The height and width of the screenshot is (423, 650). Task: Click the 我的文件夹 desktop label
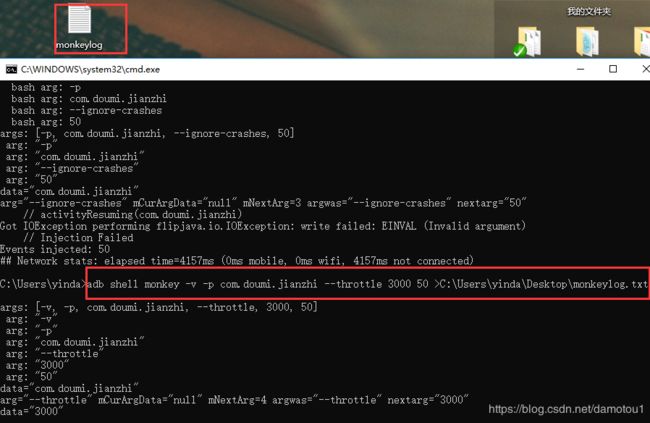tap(589, 11)
